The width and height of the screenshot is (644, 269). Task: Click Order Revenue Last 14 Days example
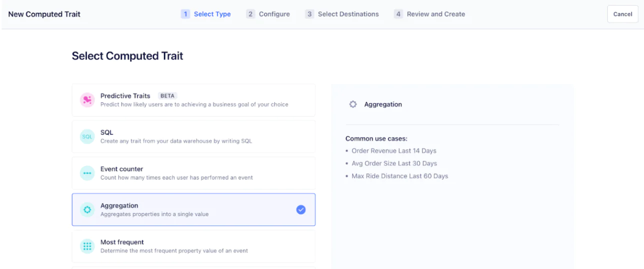[393, 151]
